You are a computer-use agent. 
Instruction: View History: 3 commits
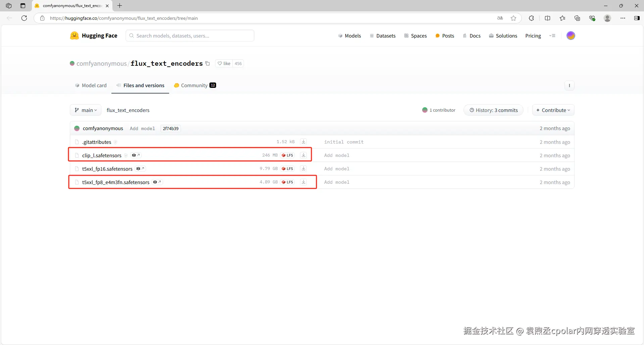493,110
